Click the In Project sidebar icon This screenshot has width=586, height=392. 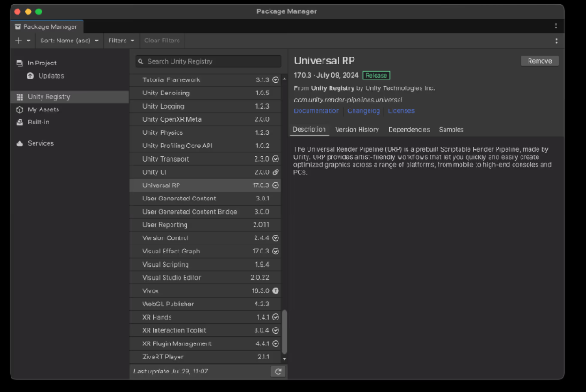point(19,63)
